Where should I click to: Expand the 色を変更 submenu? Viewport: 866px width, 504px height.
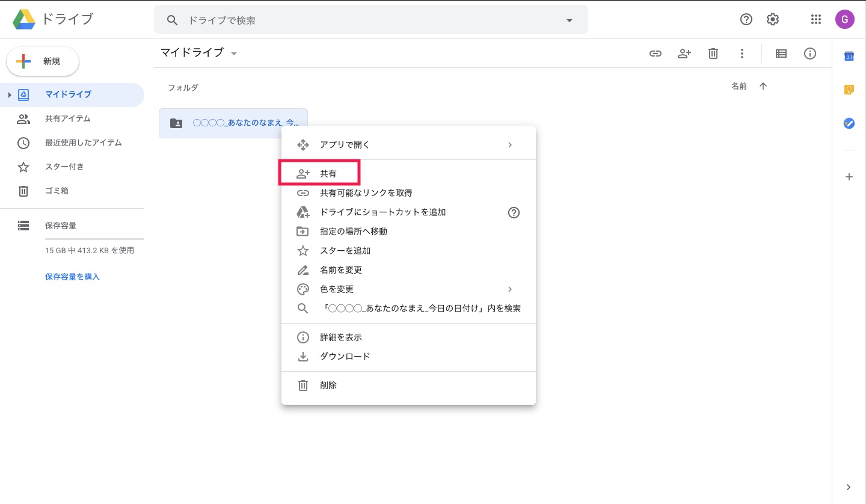point(510,289)
